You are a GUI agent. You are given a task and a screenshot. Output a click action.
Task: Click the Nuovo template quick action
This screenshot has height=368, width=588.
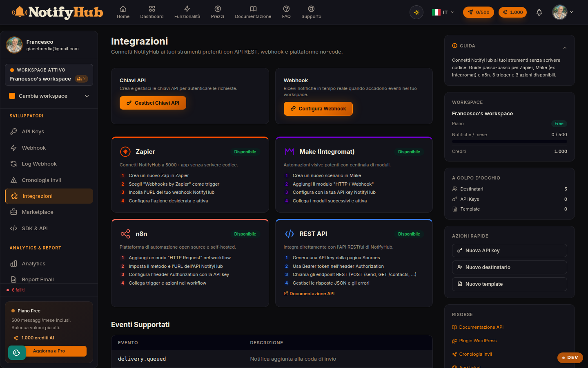(x=510, y=284)
